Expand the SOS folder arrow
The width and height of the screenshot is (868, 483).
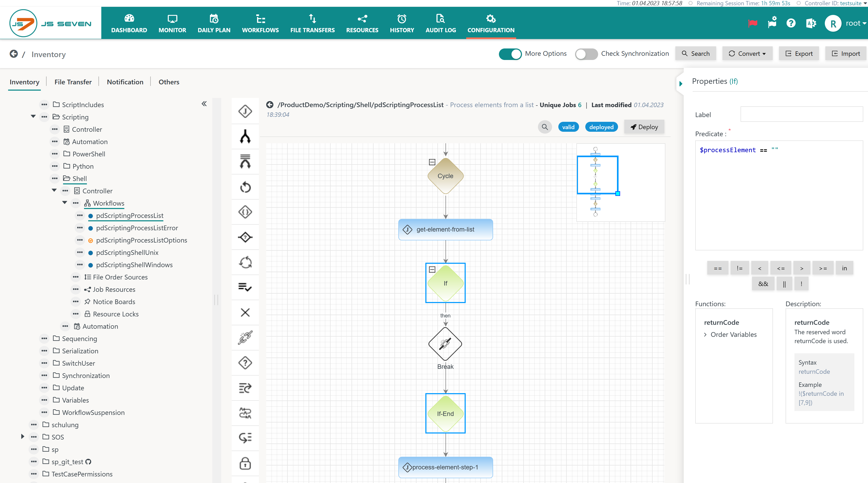[23, 436]
